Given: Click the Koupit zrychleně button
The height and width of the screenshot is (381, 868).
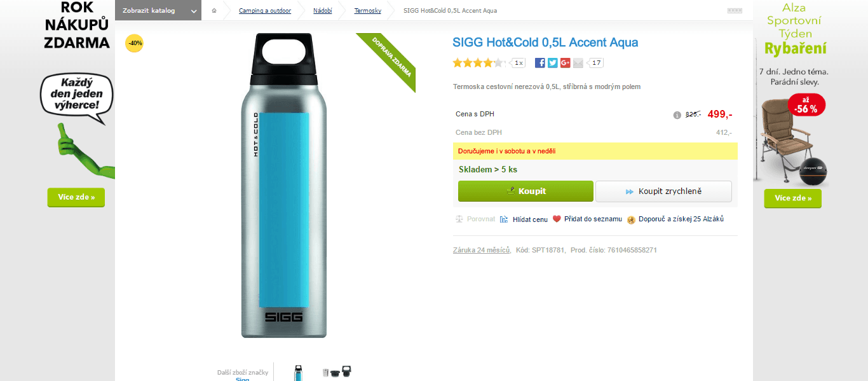Looking at the screenshot, I should [x=663, y=191].
